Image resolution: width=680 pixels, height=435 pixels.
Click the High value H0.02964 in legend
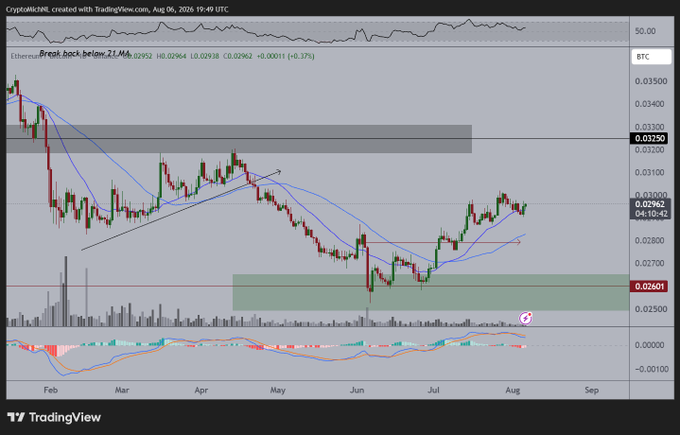point(171,56)
